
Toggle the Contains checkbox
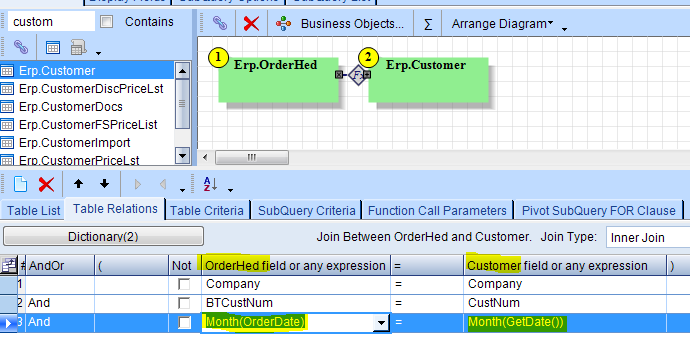tap(106, 22)
